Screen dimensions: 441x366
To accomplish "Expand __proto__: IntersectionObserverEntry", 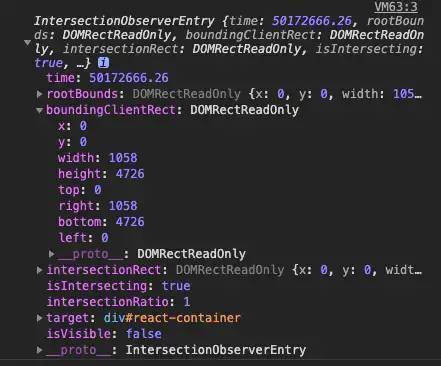I will click(x=39, y=350).
